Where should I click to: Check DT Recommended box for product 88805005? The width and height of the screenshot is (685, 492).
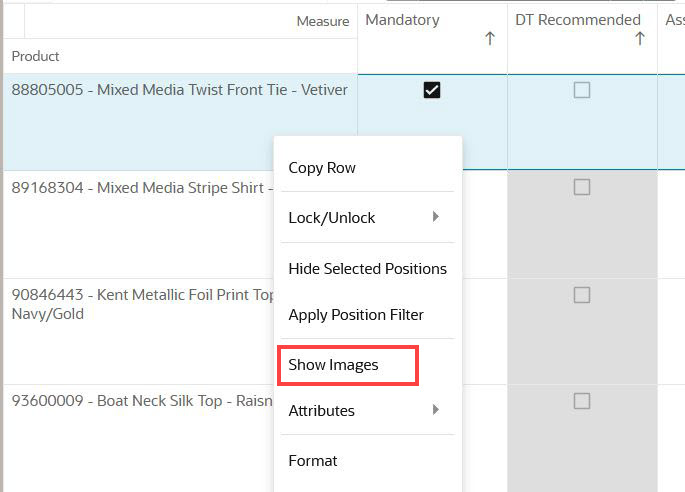click(x=581, y=90)
